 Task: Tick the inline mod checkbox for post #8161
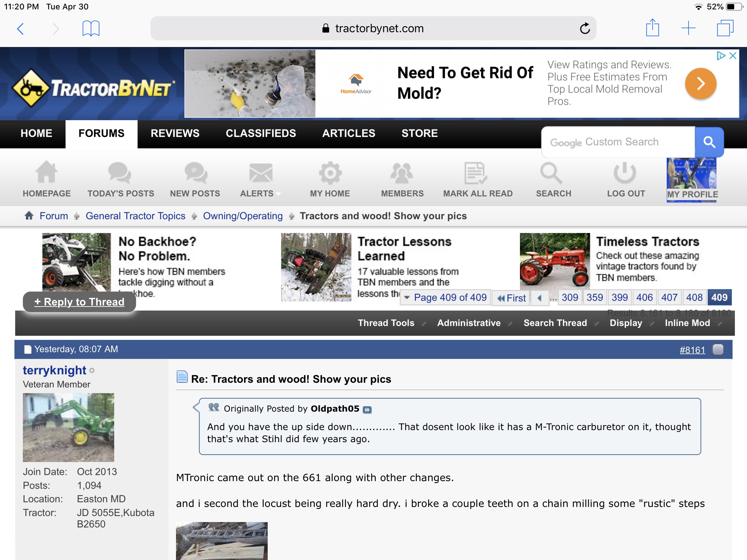pos(718,350)
